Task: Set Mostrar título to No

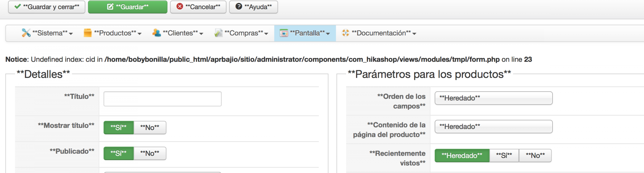Action: (x=150, y=128)
